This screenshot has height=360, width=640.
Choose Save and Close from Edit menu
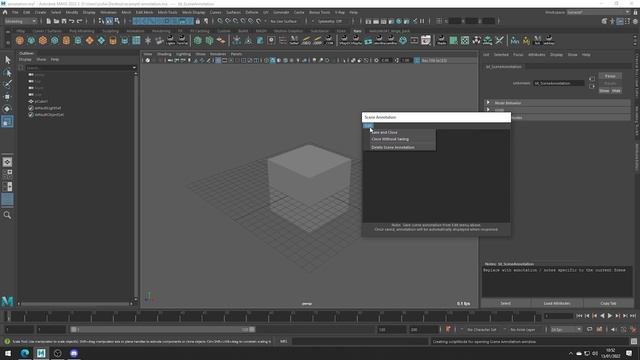click(x=384, y=132)
